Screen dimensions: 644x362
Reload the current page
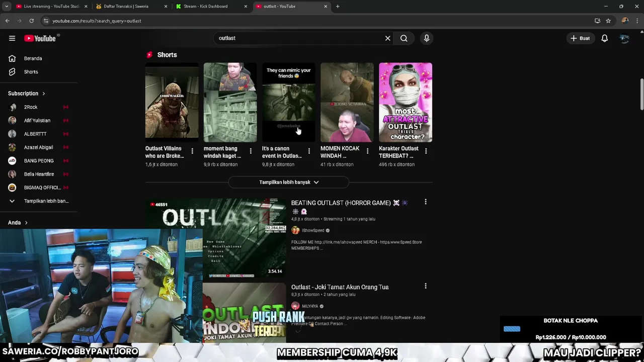point(31,21)
